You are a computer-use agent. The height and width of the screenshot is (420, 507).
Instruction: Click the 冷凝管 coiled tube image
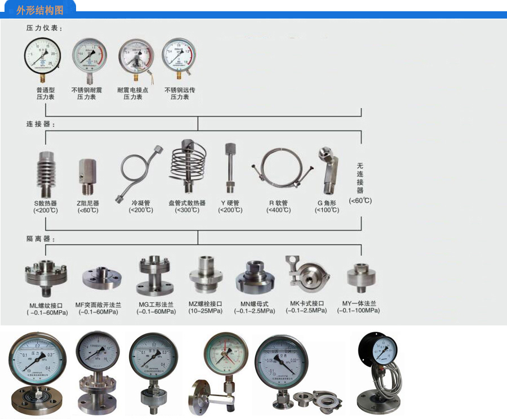tap(141, 173)
